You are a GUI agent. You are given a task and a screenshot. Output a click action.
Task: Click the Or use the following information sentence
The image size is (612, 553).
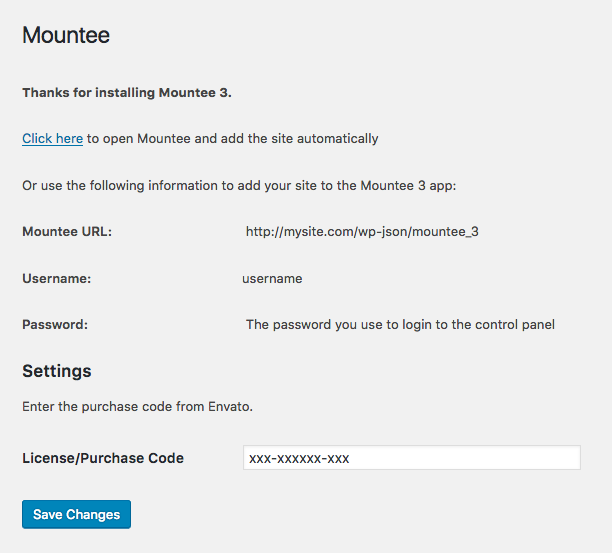point(239,185)
